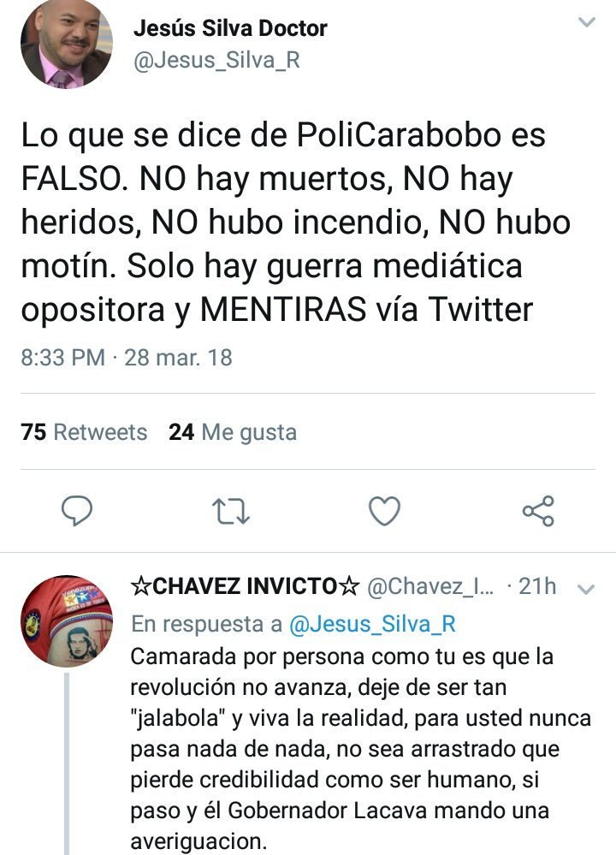
Task: Open the @Chavez_I... reply handle
Action: [430, 586]
